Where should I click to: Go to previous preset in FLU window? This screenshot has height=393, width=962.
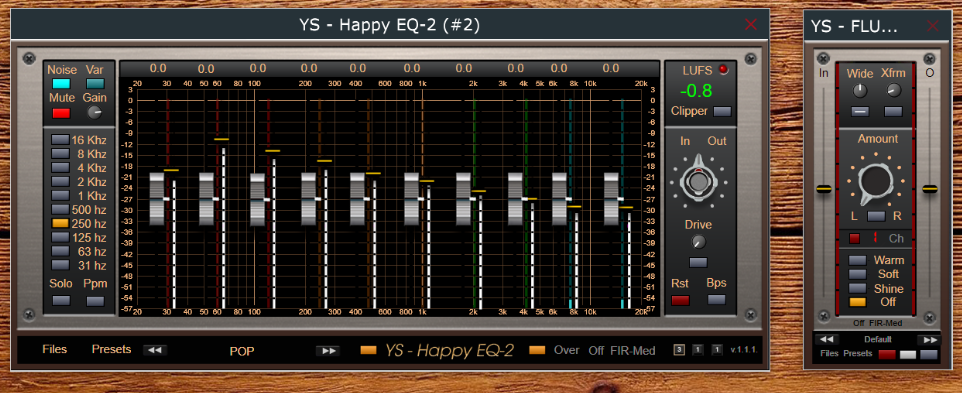pyautogui.click(x=826, y=340)
